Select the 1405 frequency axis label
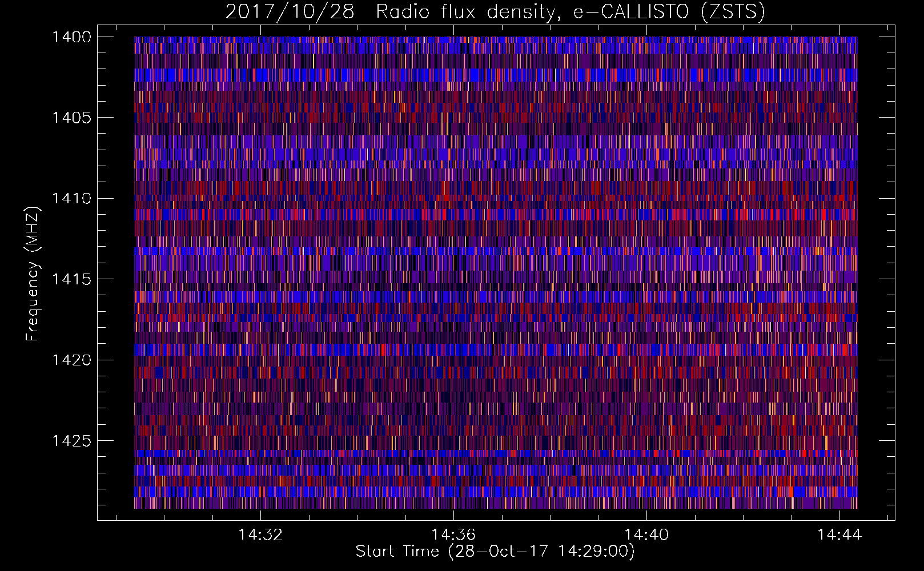Screen dimensions: 924x571 (71, 118)
